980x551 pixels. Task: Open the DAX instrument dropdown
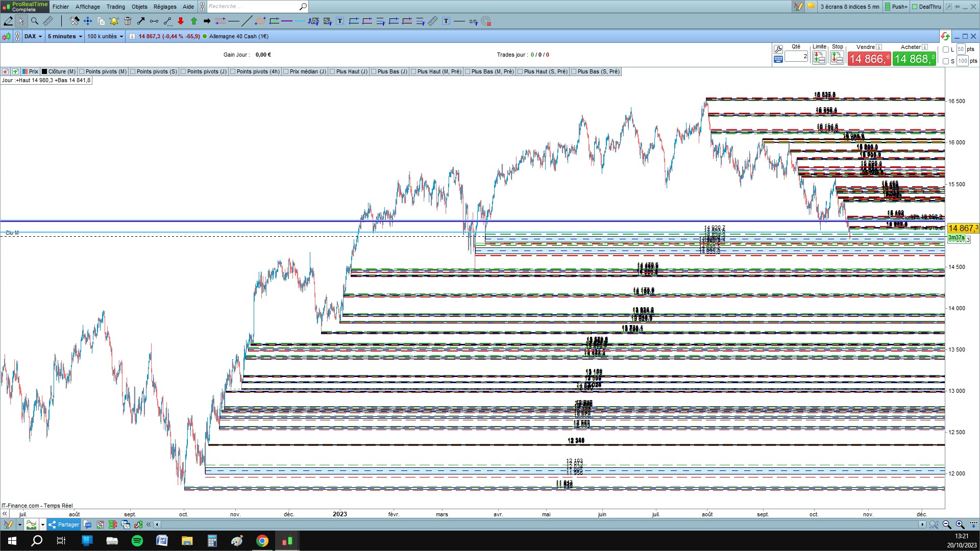[x=34, y=36]
